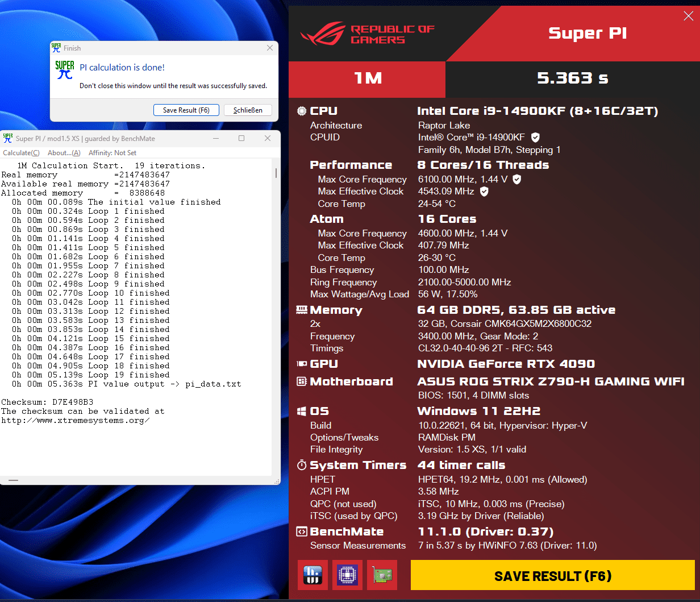Click the 'Loop 10 finished' log line
Viewport: 700px width, 602px height.
pyautogui.click(x=91, y=293)
